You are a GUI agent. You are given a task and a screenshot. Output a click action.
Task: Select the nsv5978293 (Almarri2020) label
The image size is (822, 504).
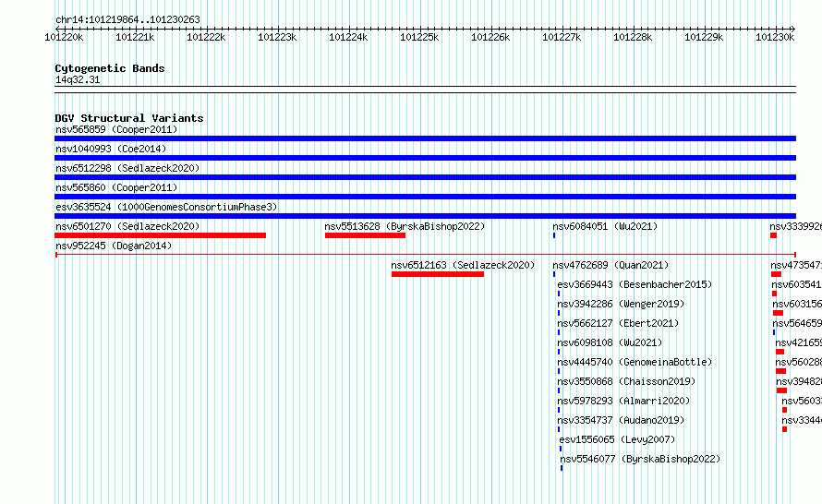click(x=623, y=401)
